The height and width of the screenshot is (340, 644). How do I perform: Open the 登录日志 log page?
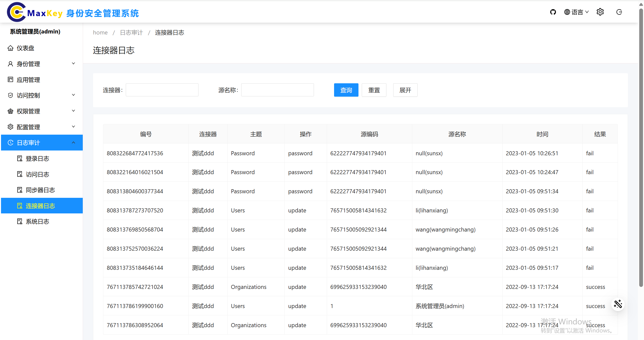(x=37, y=159)
